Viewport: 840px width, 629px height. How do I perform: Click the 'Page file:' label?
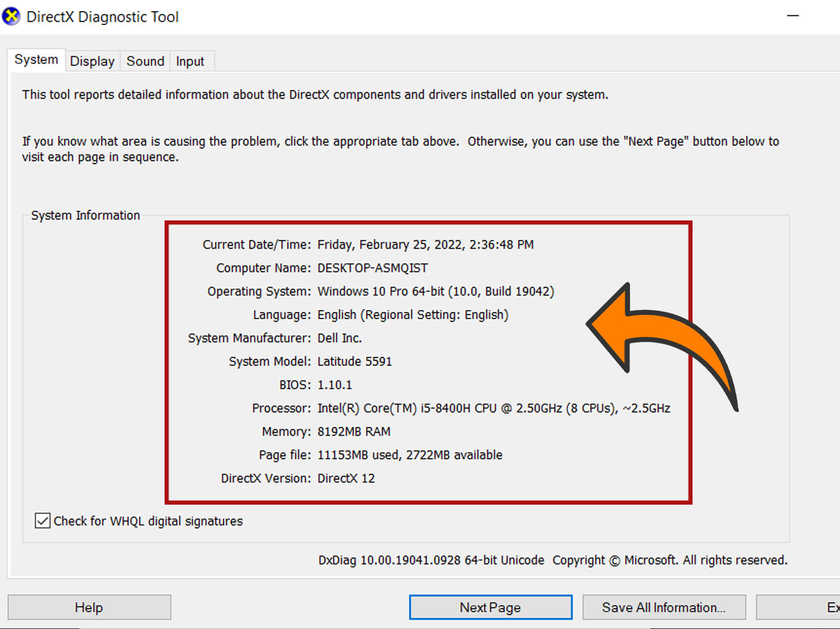click(285, 455)
